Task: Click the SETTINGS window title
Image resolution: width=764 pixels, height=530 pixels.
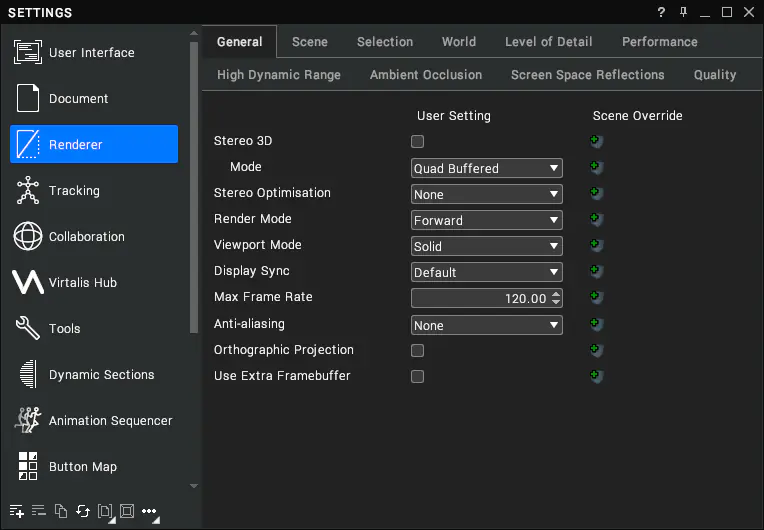Action: coord(40,13)
